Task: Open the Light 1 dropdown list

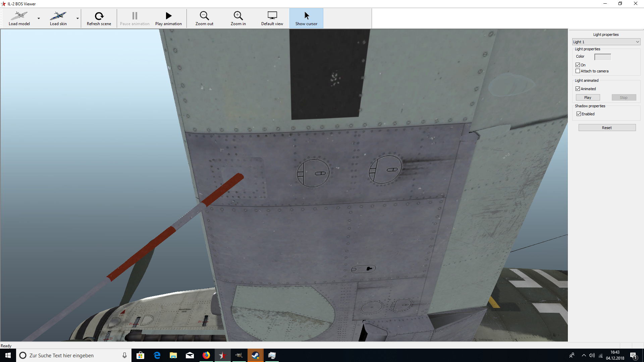Action: point(606,42)
